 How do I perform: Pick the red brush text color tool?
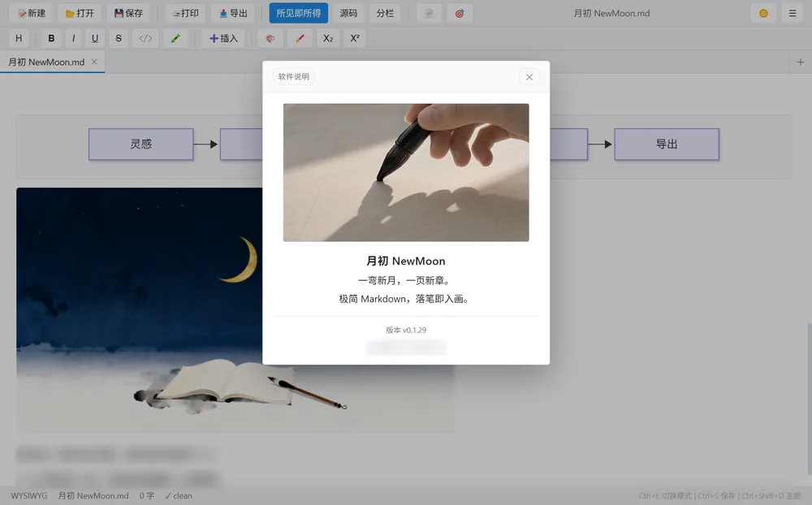[x=300, y=38]
